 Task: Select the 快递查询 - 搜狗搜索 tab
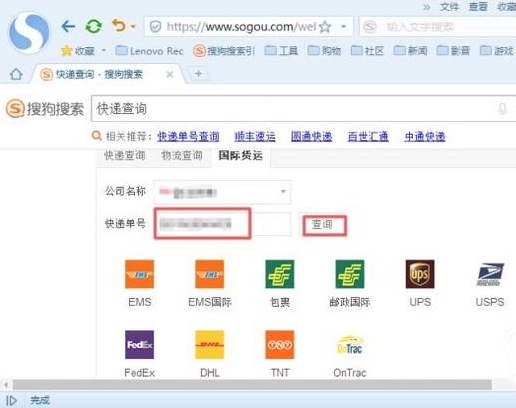click(x=100, y=74)
